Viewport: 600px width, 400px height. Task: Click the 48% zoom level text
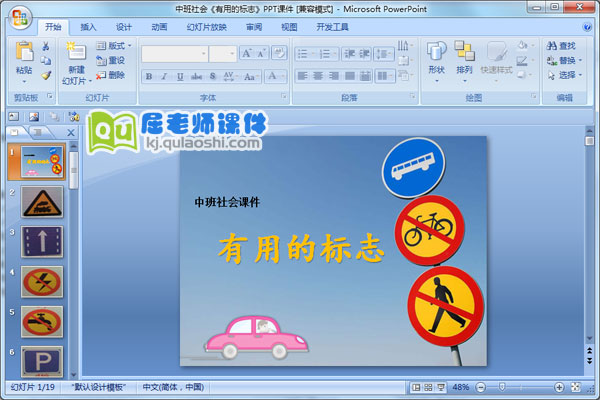pyautogui.click(x=461, y=387)
